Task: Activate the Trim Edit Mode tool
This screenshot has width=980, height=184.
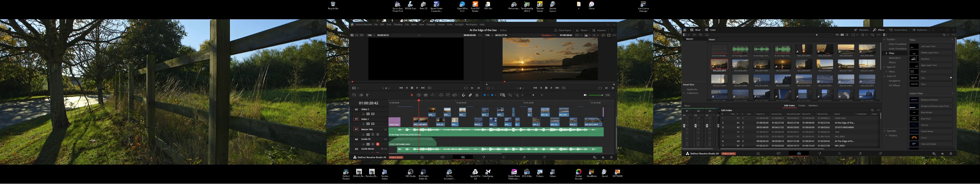Action: pyautogui.click(x=418, y=95)
